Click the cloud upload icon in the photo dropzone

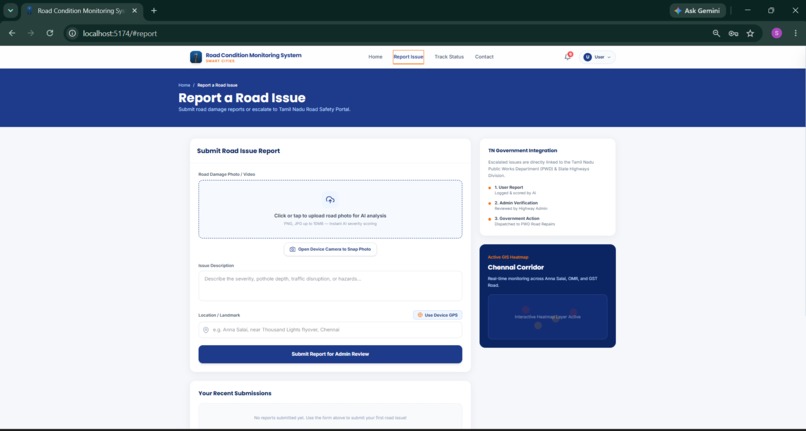330,200
